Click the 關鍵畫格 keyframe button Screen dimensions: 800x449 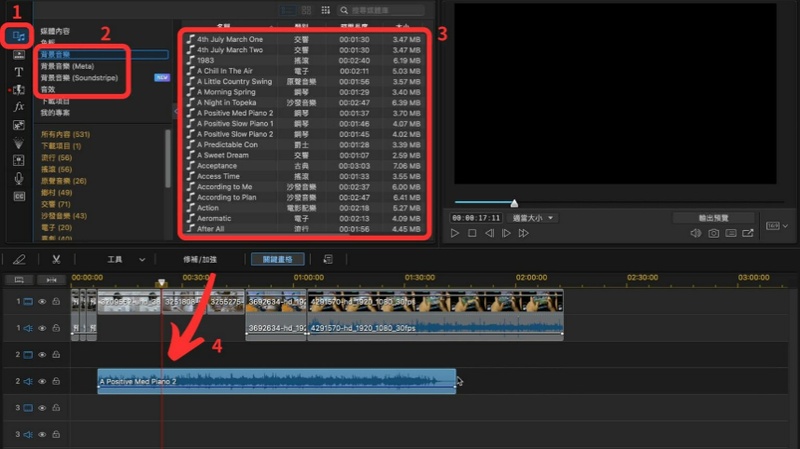(276, 259)
